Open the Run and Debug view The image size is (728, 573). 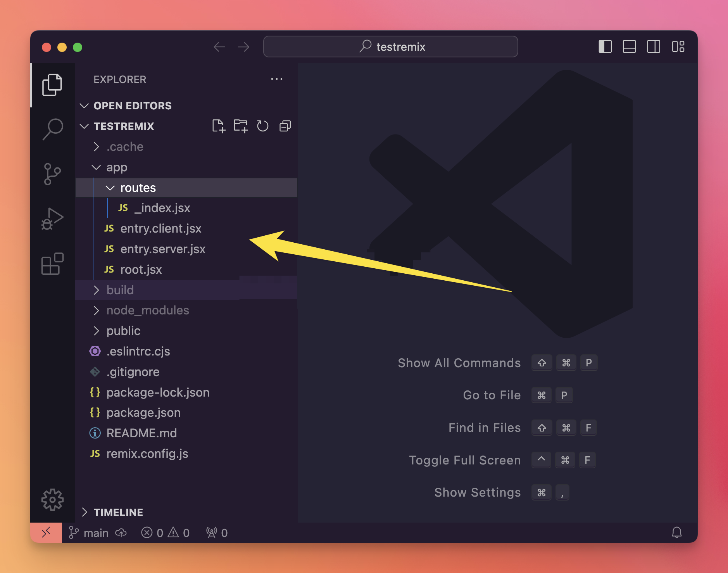(x=52, y=219)
